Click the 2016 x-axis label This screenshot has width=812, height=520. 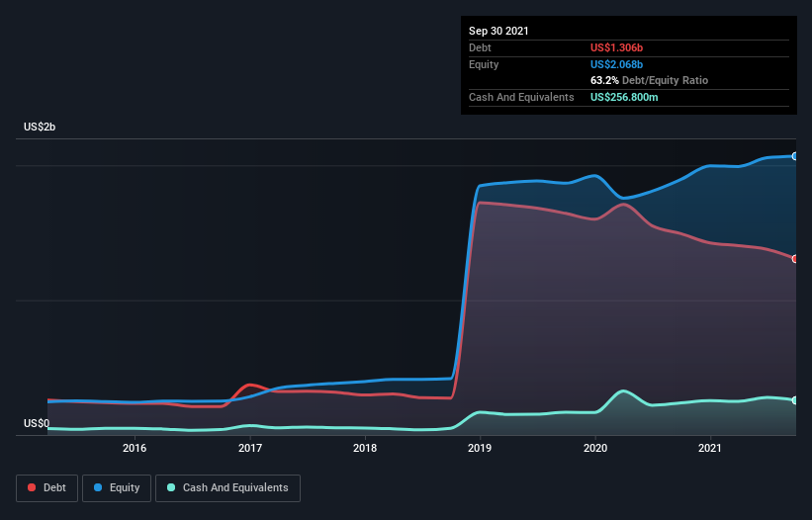[135, 448]
